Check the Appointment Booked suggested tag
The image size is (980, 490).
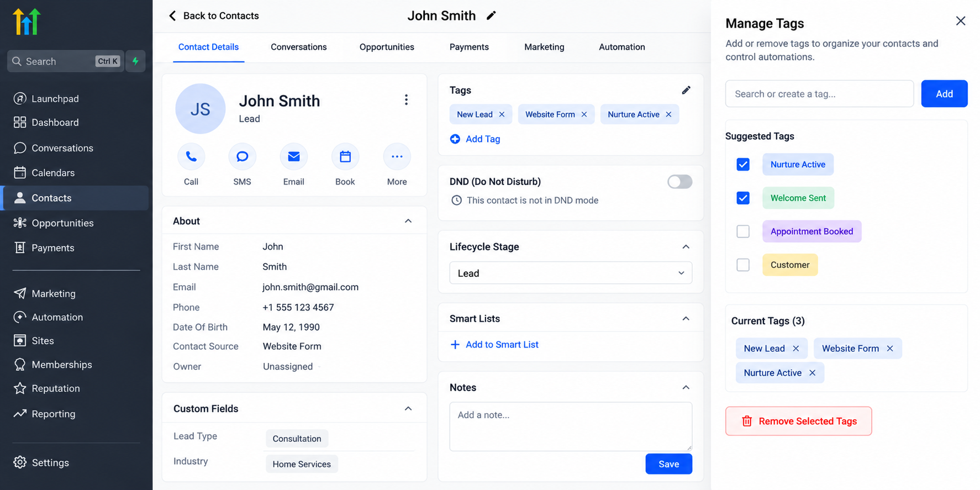point(743,231)
